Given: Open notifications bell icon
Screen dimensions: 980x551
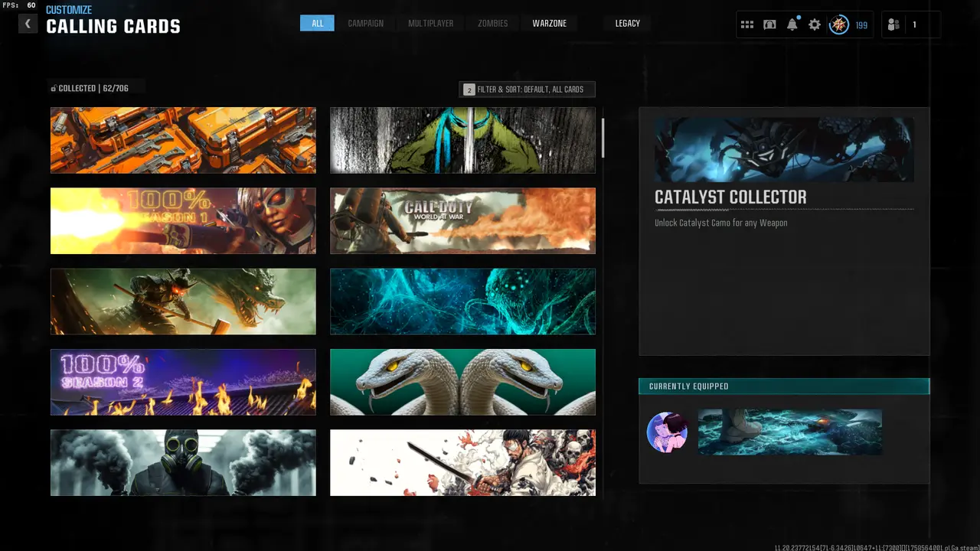Looking at the screenshot, I should coord(792,24).
